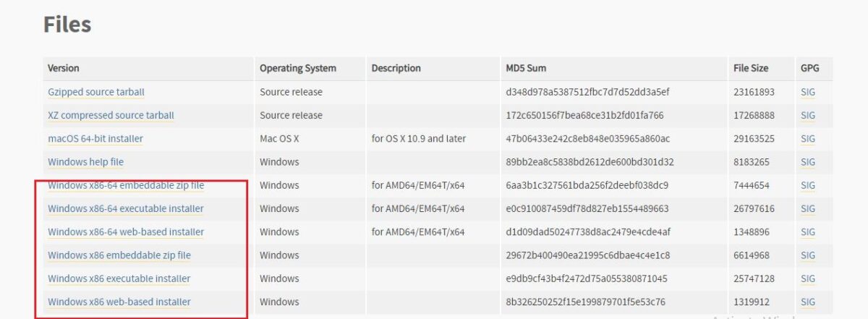Image resolution: width=868 pixels, height=319 pixels.
Task: Download Windows x86-64 embeddable zip file
Action: click(x=126, y=185)
